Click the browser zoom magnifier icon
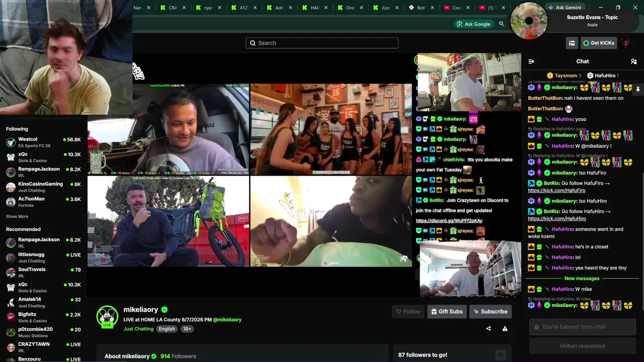This screenshot has width=644, height=362. tap(501, 24)
